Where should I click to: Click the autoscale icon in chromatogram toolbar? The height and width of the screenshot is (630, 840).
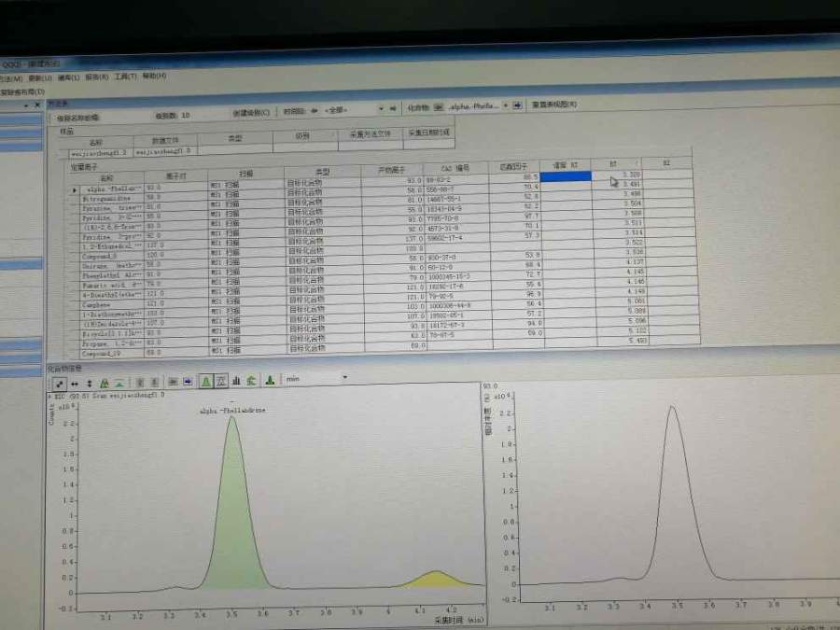click(x=60, y=384)
